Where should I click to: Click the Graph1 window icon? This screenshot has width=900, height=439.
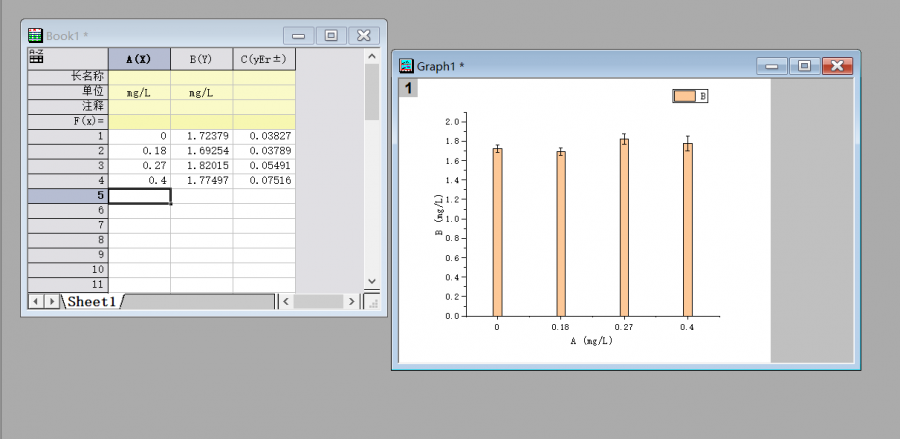point(406,66)
